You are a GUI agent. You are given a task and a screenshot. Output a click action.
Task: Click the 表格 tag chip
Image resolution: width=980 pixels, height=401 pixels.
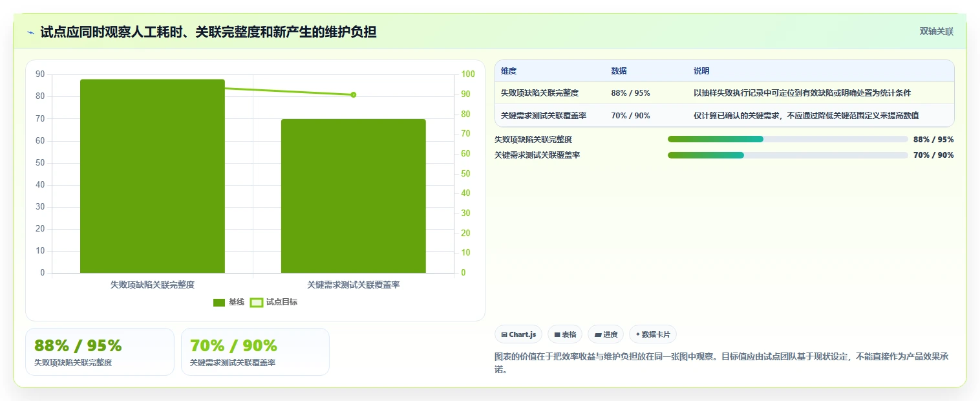565,334
